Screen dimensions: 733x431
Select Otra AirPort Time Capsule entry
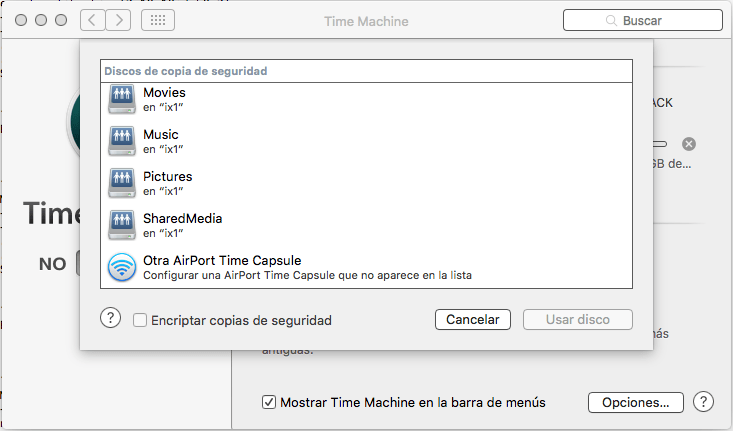tap(222, 260)
